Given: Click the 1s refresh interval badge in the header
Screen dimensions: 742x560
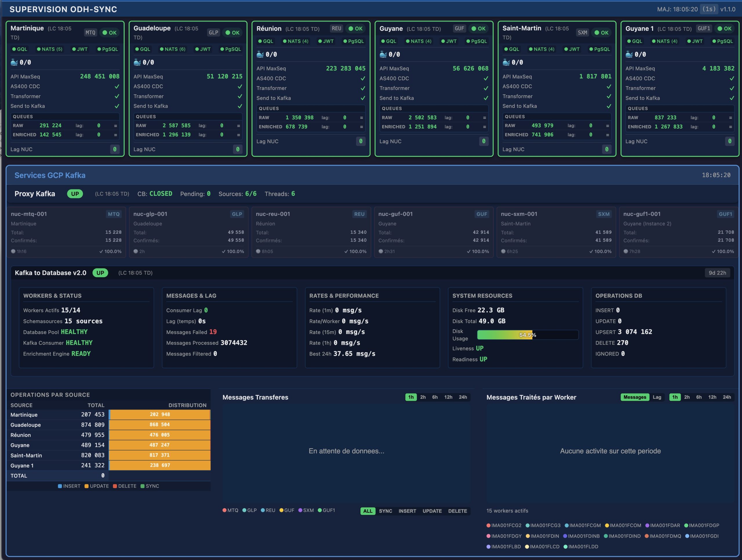Looking at the screenshot, I should pyautogui.click(x=709, y=9).
